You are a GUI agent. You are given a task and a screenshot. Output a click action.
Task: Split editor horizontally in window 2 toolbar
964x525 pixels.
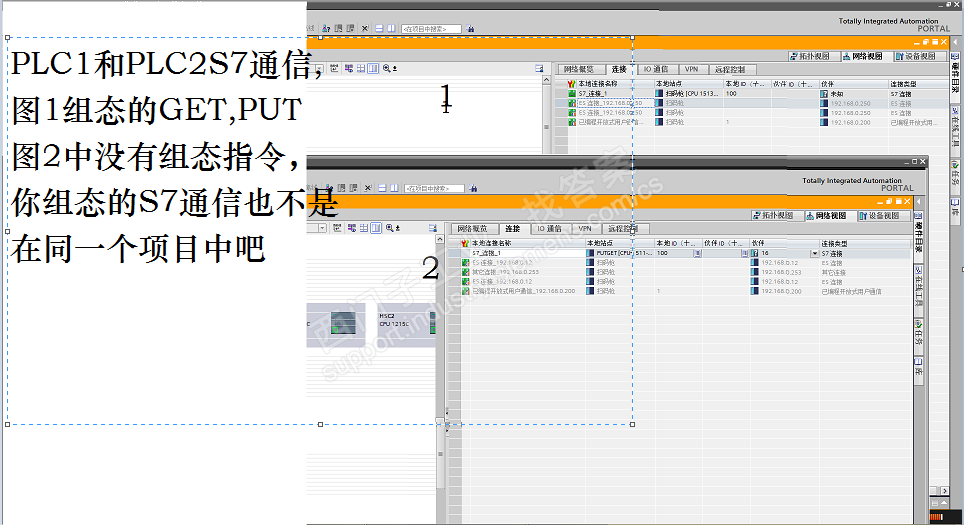pyautogui.click(x=382, y=188)
